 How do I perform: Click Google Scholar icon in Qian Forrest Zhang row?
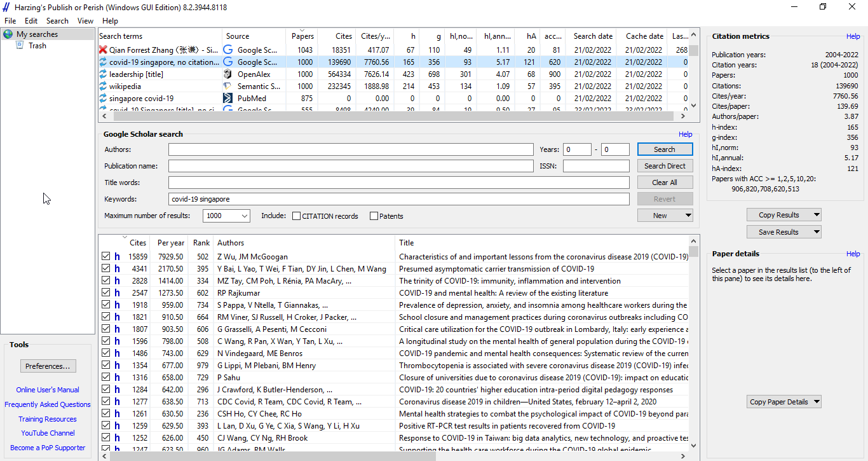click(x=227, y=50)
